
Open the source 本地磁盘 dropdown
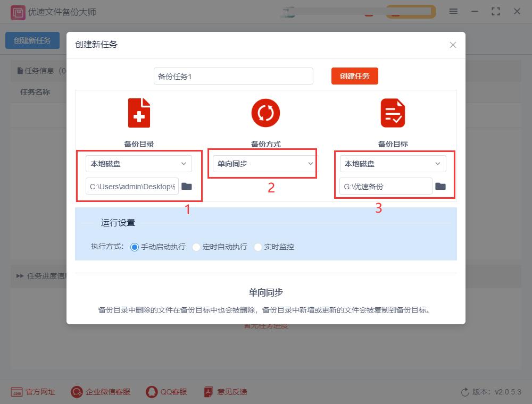(139, 163)
